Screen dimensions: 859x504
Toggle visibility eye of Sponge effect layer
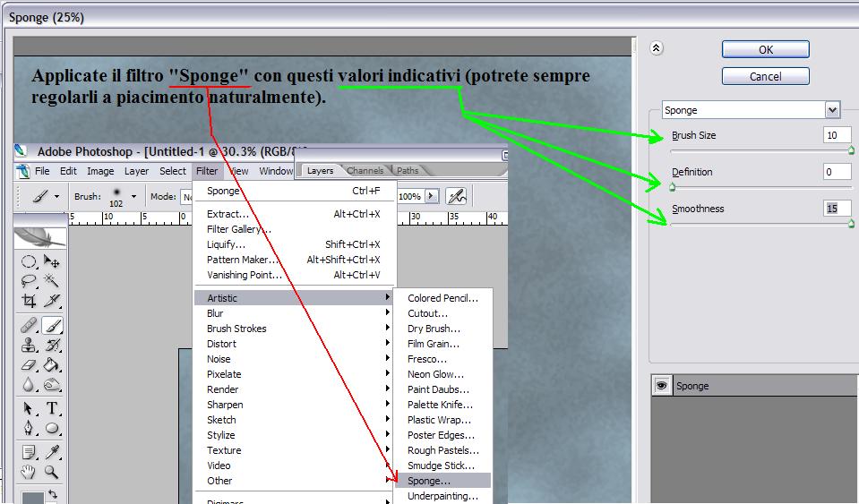(661, 386)
